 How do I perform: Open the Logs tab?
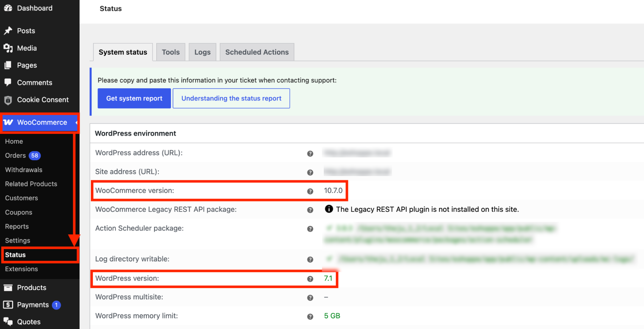[x=202, y=52]
